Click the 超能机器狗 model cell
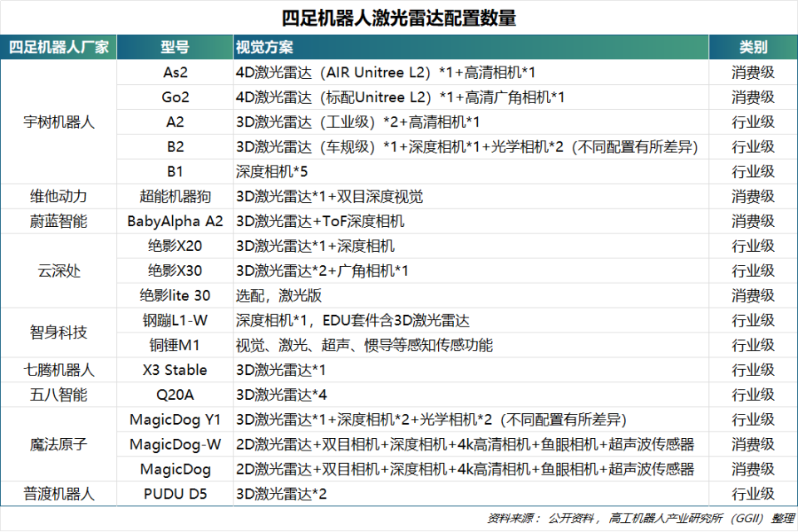Screen dimensions: 798x532 click(x=175, y=196)
